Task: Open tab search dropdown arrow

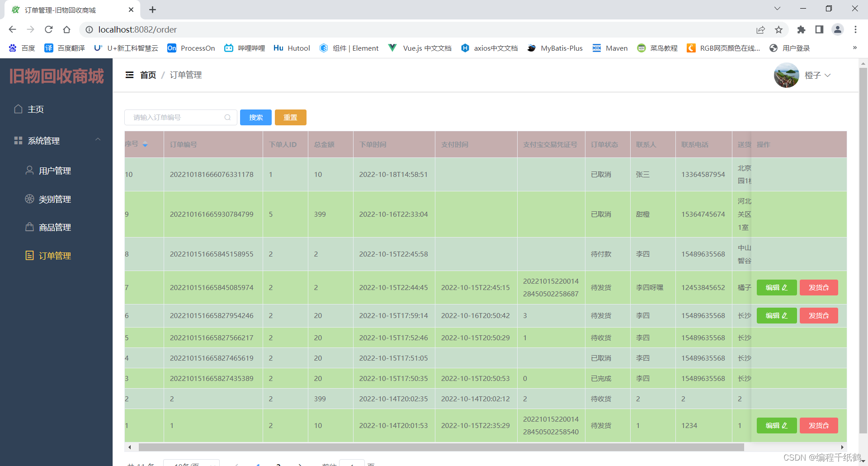Action: 777,9
